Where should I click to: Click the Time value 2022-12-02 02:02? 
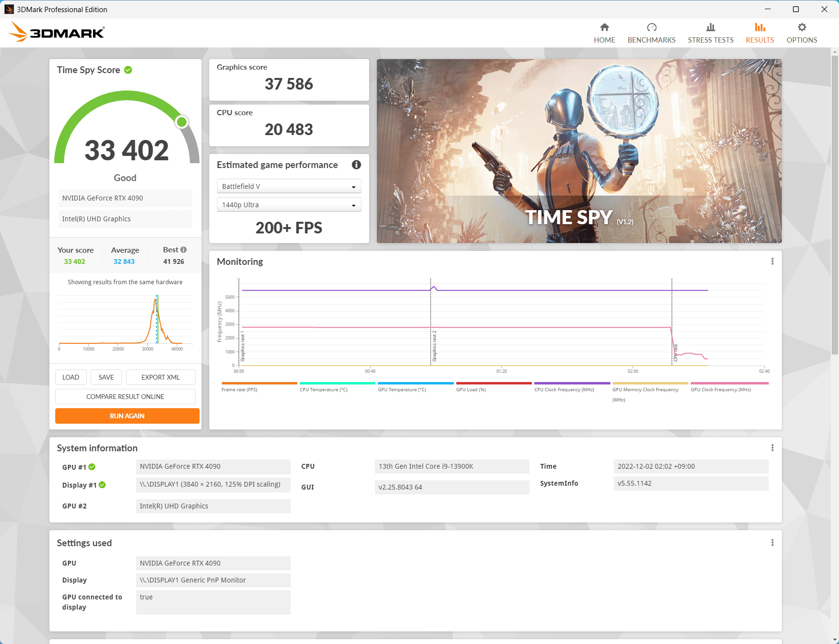(691, 466)
